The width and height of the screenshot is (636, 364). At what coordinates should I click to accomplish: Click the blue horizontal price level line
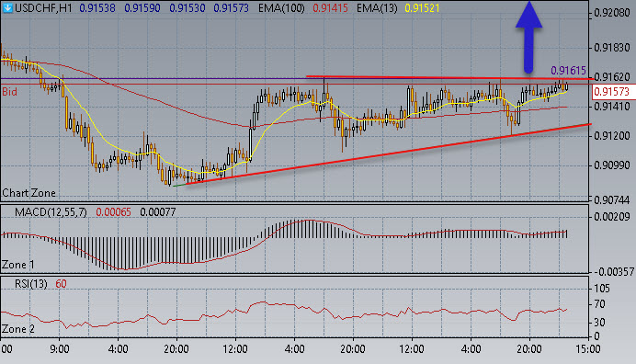coord(154,78)
